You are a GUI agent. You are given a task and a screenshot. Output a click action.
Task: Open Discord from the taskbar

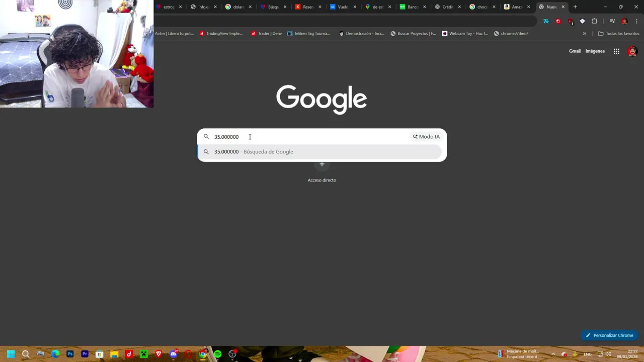click(174, 354)
